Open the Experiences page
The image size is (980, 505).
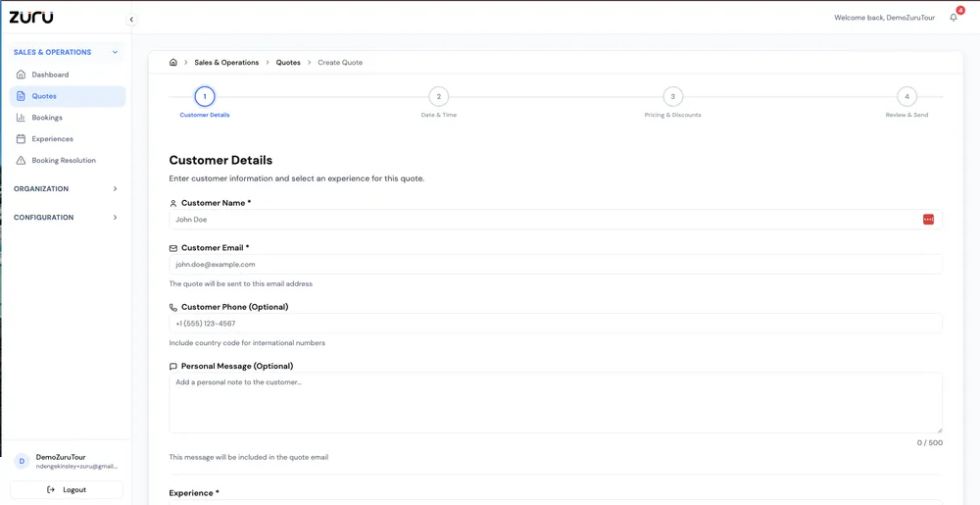[68, 138]
